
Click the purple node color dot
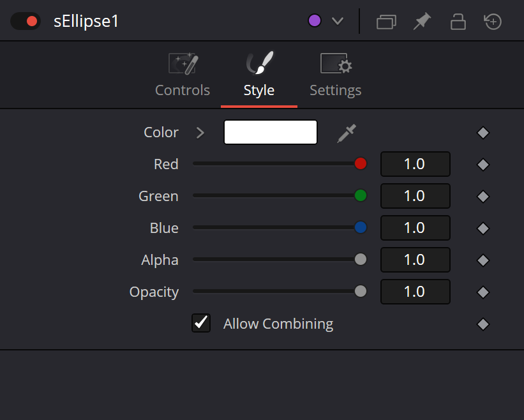[315, 20]
